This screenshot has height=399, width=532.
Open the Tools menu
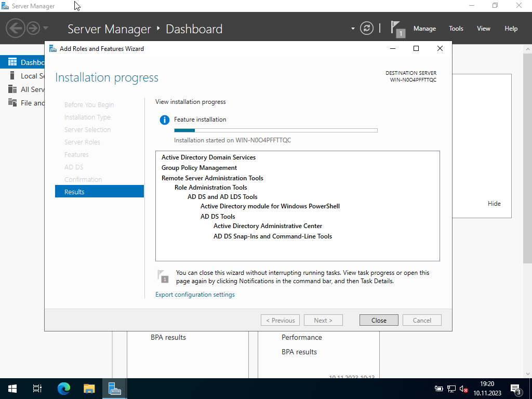pos(456,29)
